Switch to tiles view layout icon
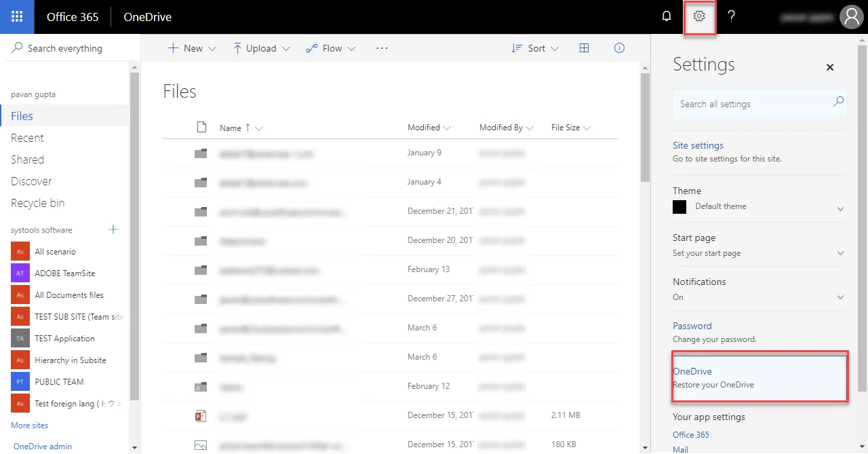Image resolution: width=868 pixels, height=454 pixels. (x=584, y=48)
